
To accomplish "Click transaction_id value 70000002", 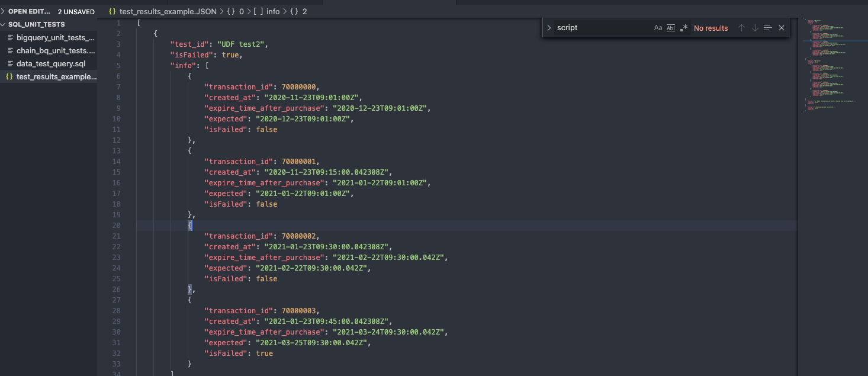I will (x=298, y=236).
